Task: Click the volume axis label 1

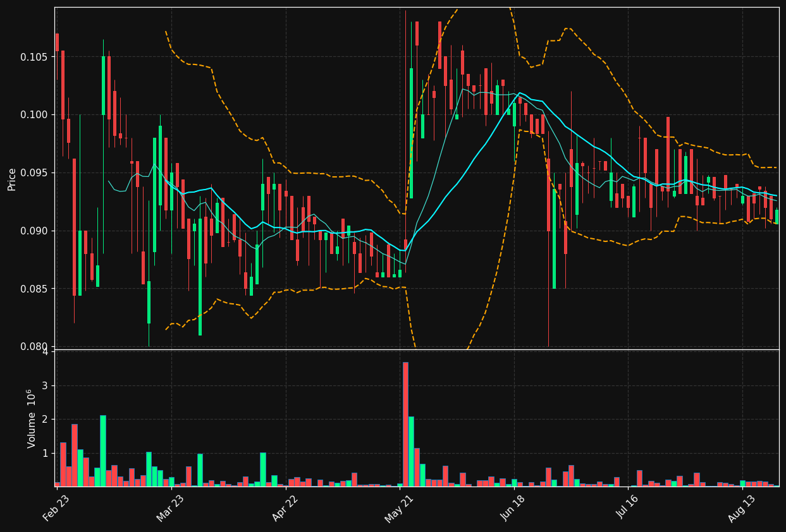Action: (46, 453)
